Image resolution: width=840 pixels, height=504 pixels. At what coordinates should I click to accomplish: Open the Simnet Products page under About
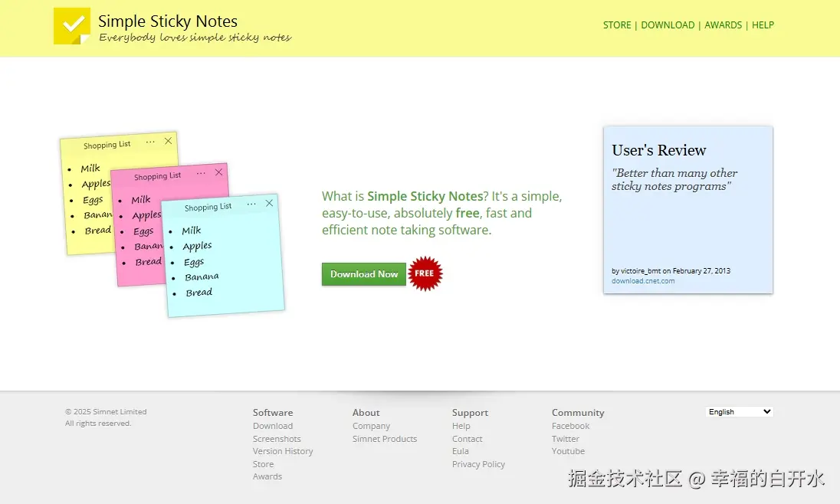coord(385,438)
